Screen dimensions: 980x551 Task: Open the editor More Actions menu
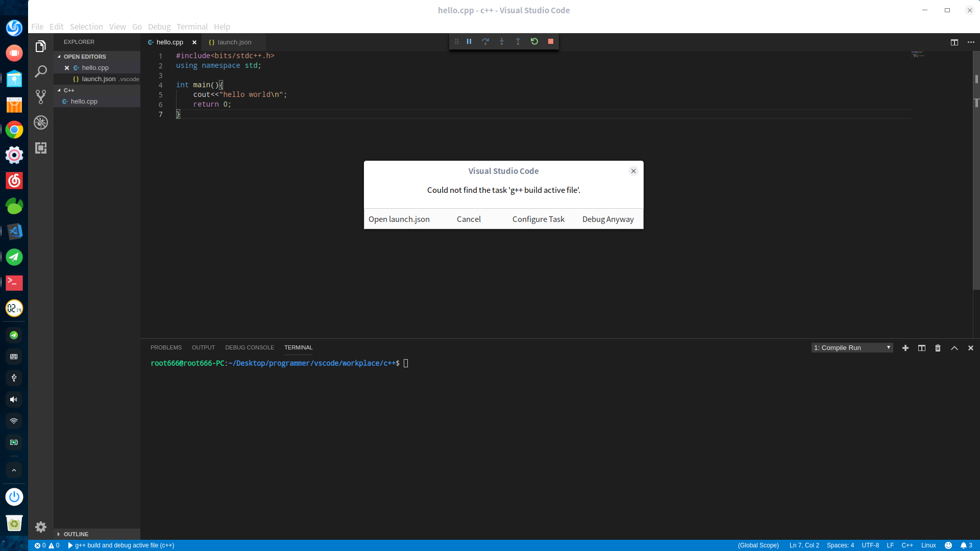[x=971, y=42]
